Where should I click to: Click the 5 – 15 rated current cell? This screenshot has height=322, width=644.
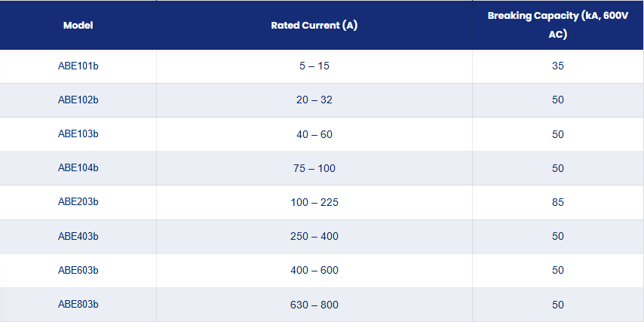tap(314, 66)
